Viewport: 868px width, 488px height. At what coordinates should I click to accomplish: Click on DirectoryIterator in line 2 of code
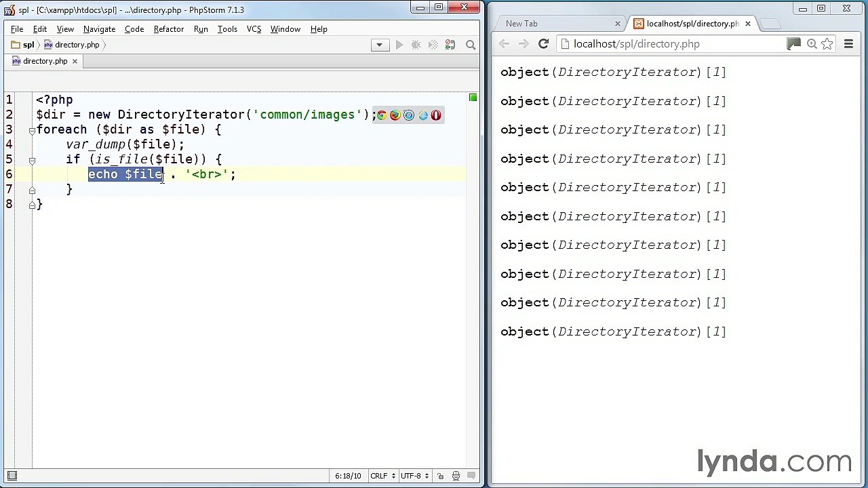(181, 115)
